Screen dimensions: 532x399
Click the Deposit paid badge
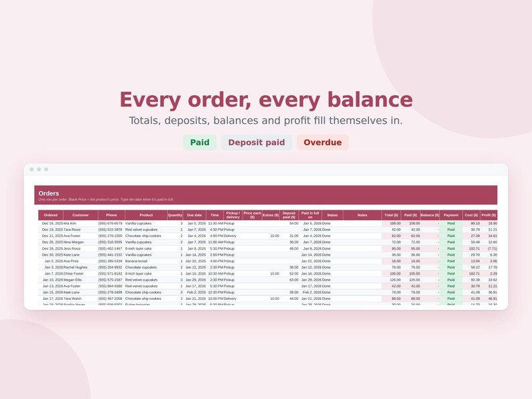[257, 143]
